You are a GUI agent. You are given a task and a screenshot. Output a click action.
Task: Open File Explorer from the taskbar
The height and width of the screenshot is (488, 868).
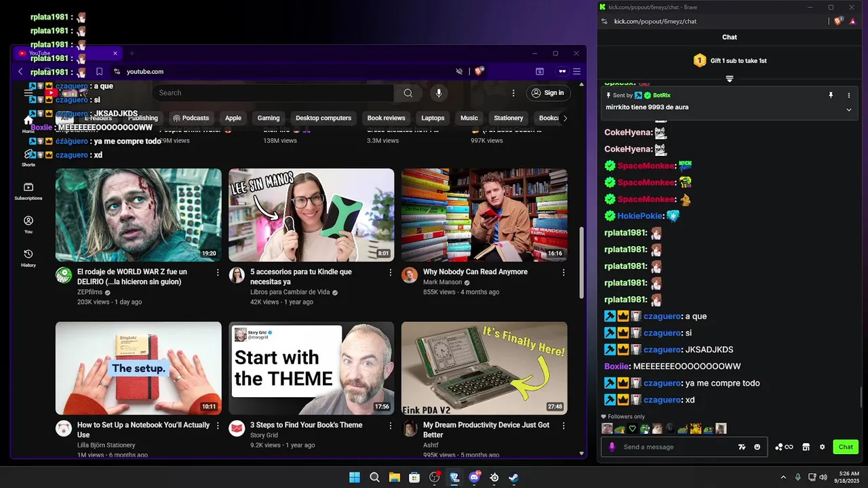[x=394, y=477]
